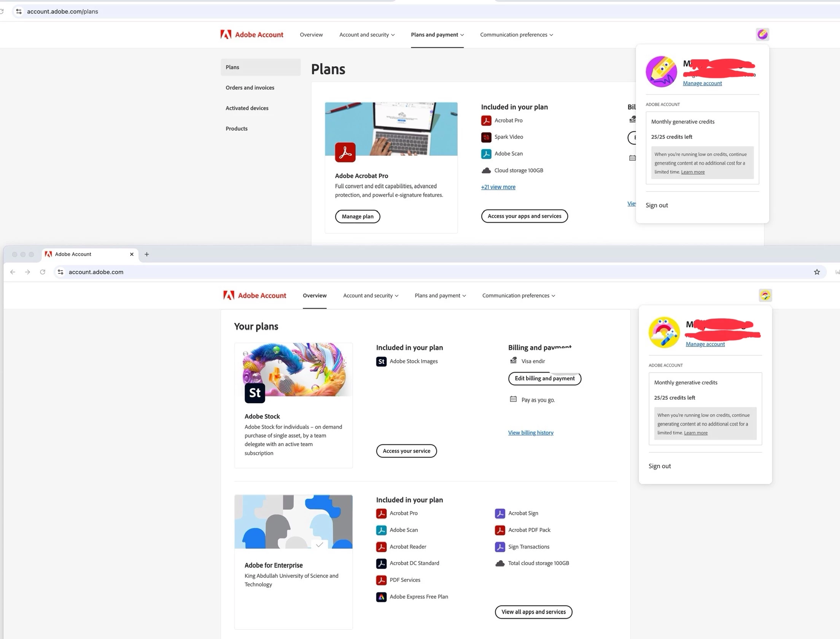Click the Manage plan button
The width and height of the screenshot is (840, 639).
click(357, 216)
